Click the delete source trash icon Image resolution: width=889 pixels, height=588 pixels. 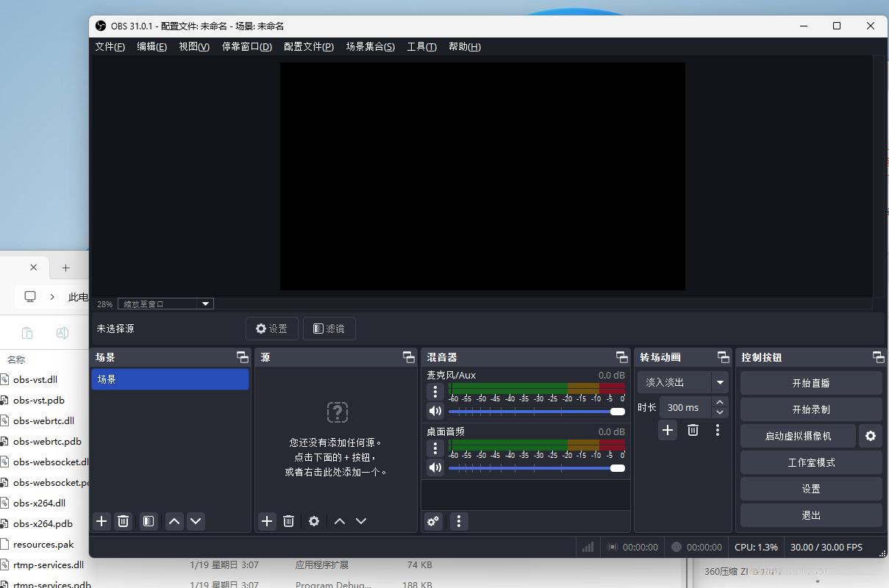click(x=288, y=521)
